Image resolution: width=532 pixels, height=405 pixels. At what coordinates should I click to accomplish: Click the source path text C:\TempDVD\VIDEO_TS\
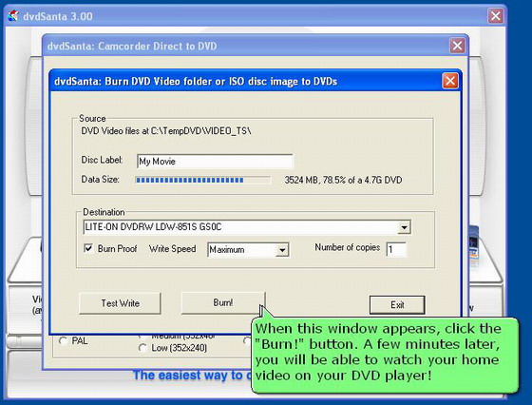tap(200, 131)
